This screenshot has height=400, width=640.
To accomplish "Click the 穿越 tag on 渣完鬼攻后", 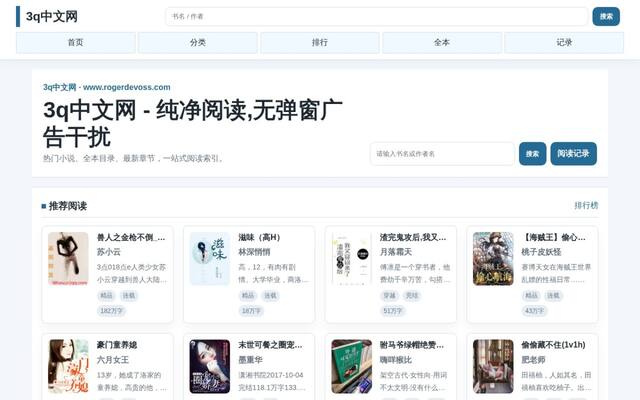I will [389, 296].
